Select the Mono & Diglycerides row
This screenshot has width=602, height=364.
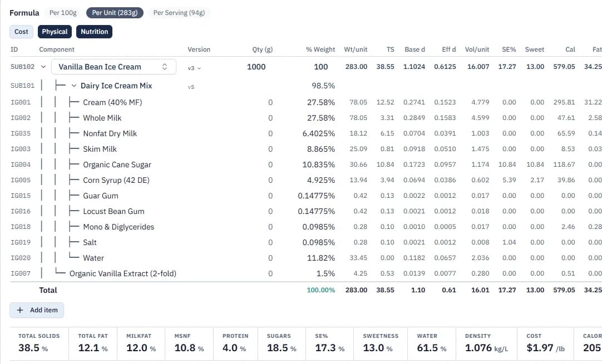pyautogui.click(x=305, y=227)
